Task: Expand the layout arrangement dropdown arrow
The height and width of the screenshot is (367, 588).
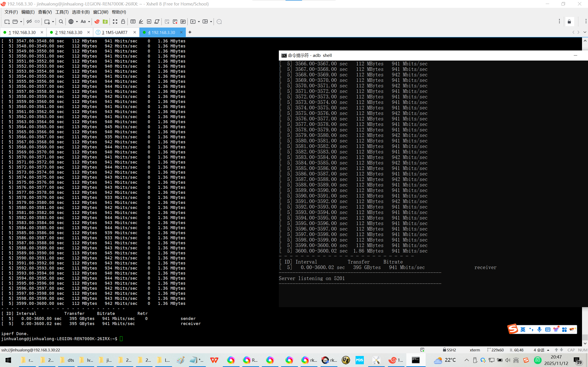Action: pyautogui.click(x=211, y=22)
